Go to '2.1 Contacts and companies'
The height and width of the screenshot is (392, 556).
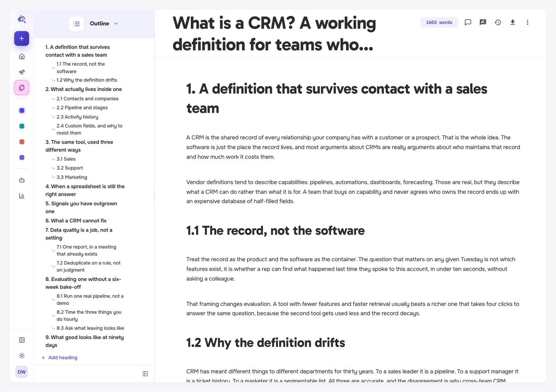click(x=87, y=99)
